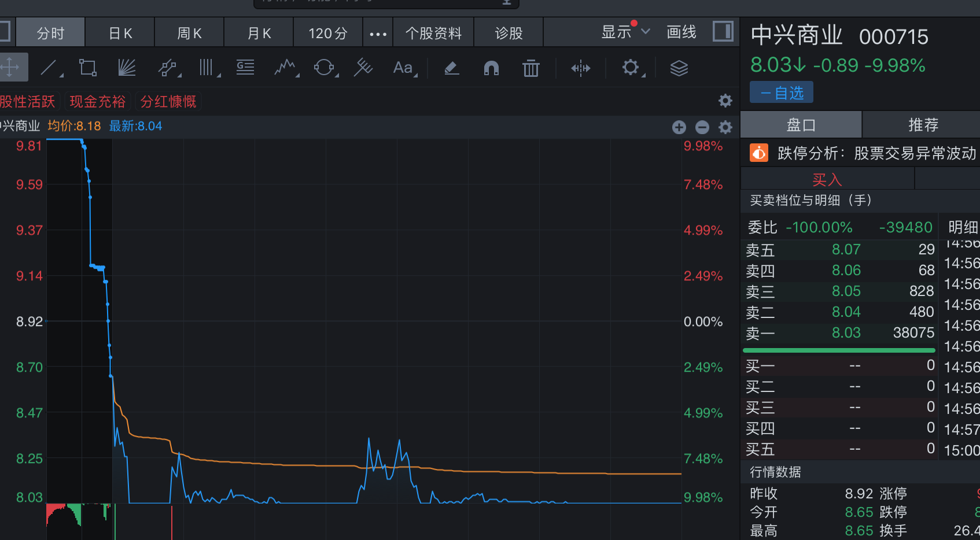Expand the drawing settings gear options
980x540 pixels.
[x=631, y=68]
